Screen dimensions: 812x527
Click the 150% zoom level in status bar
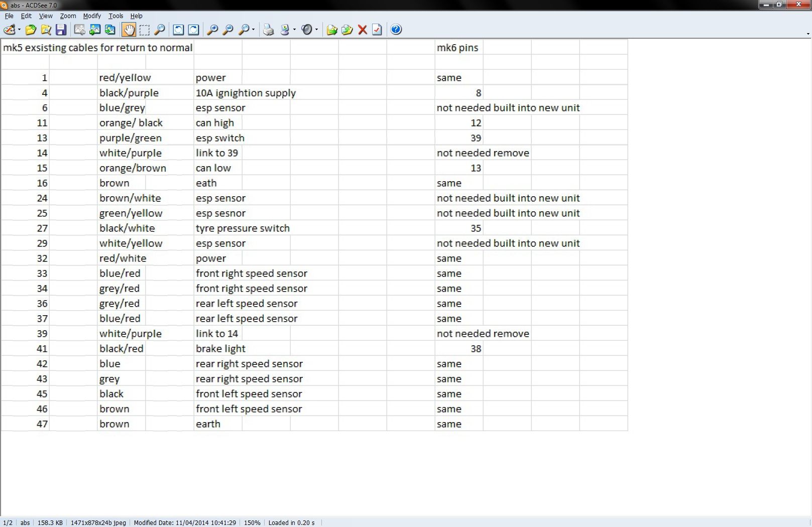252,522
